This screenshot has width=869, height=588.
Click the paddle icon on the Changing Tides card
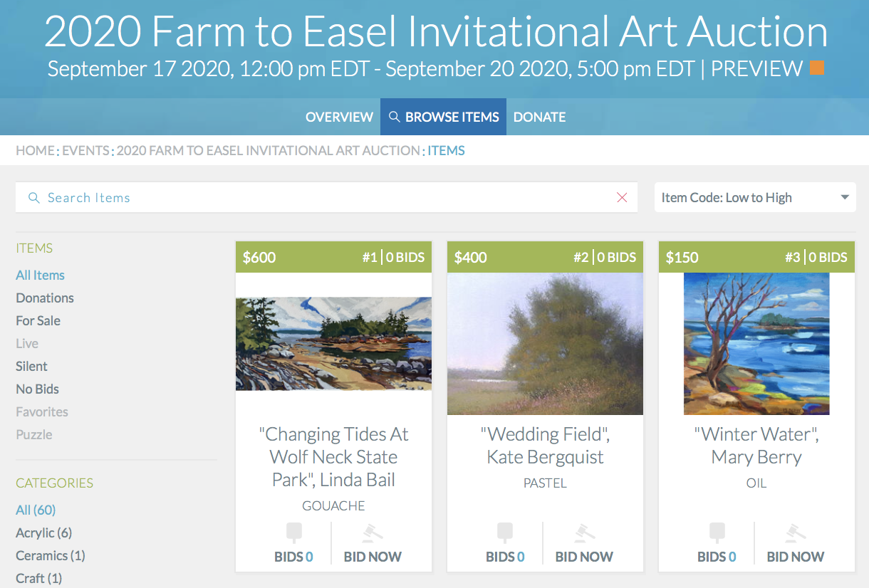(x=293, y=533)
